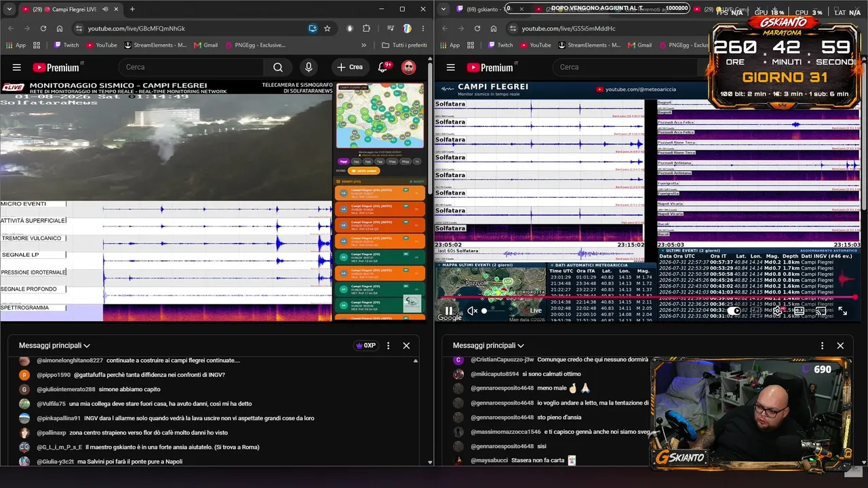Click install app icon in left address bar
This screenshot has width=868, height=488.
[313, 28]
